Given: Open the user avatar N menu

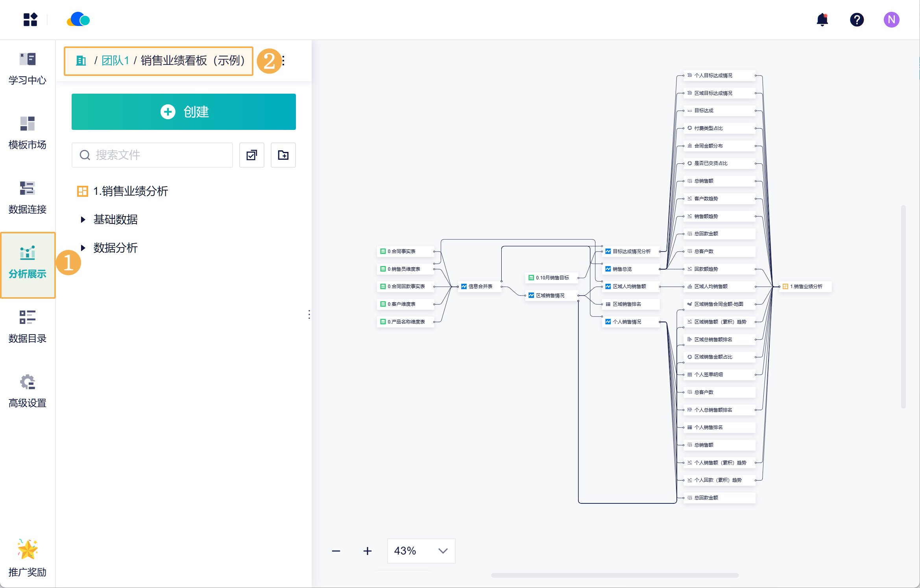Looking at the screenshot, I should pos(891,20).
